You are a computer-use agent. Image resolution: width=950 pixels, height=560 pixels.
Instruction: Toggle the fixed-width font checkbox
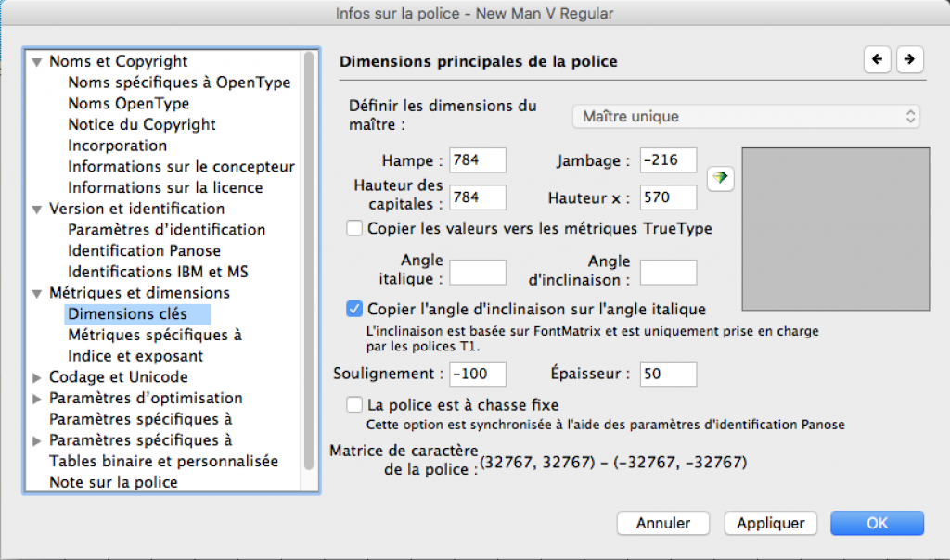(x=354, y=405)
